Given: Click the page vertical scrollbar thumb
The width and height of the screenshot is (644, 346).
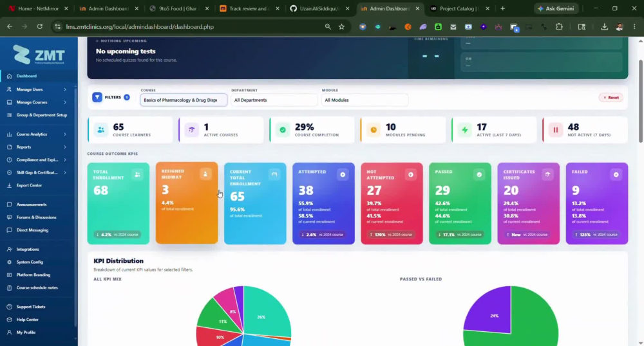Looking at the screenshot, I should (641, 101).
